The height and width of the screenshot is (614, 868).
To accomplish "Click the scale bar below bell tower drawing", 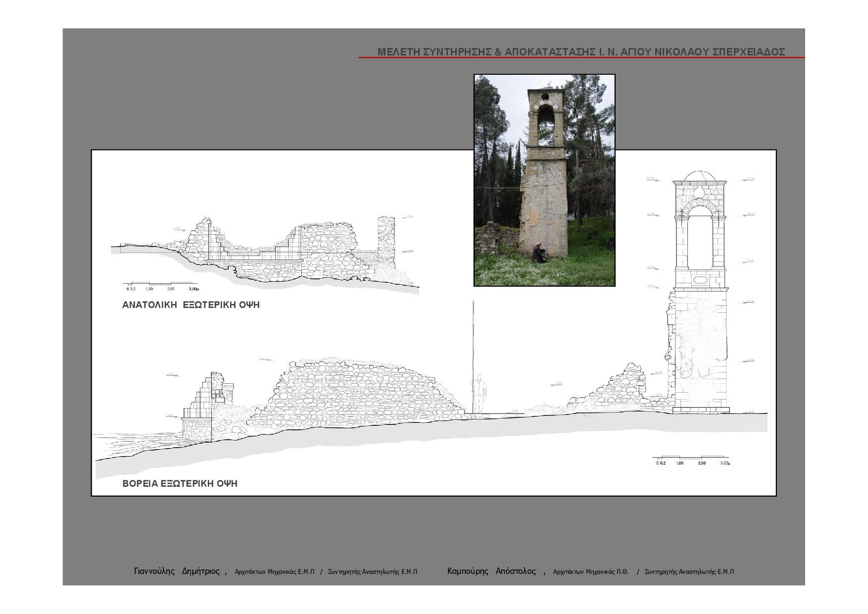I will point(691,461).
